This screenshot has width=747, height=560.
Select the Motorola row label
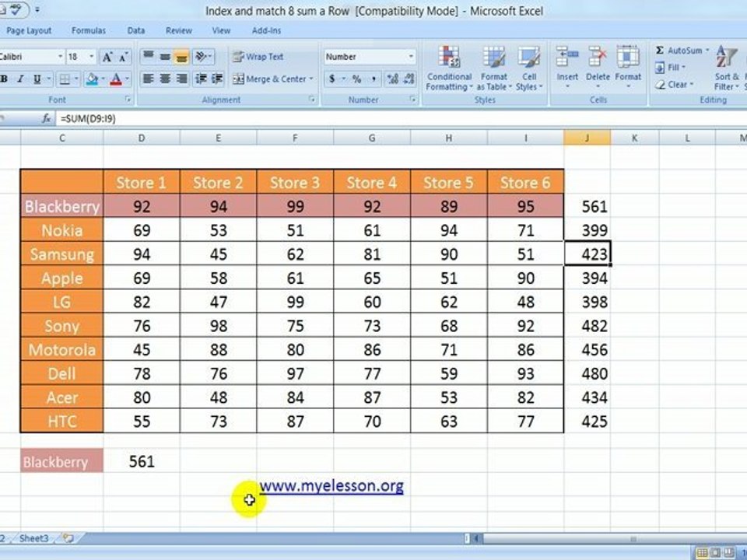(62, 349)
